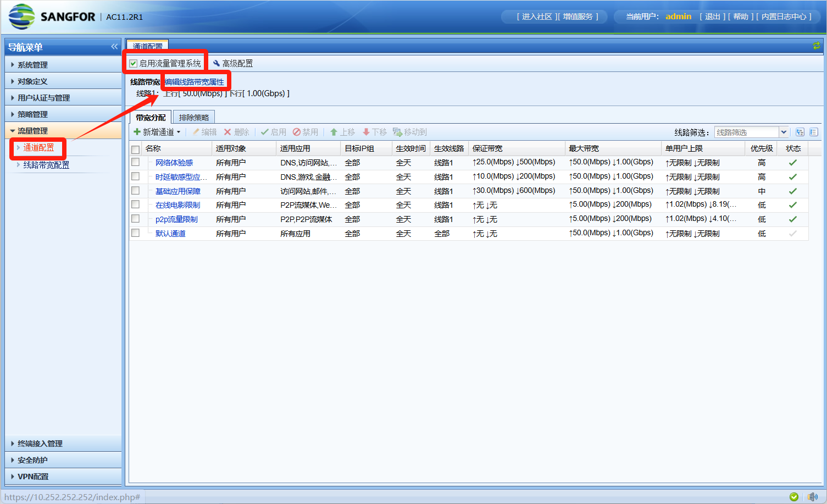This screenshot has height=504, width=827.
Task: Expand the 系统管理 menu section
Action: [x=32, y=65]
